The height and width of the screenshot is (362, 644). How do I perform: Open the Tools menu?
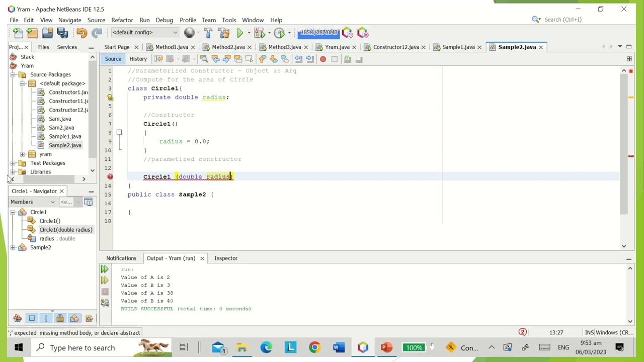click(x=228, y=20)
